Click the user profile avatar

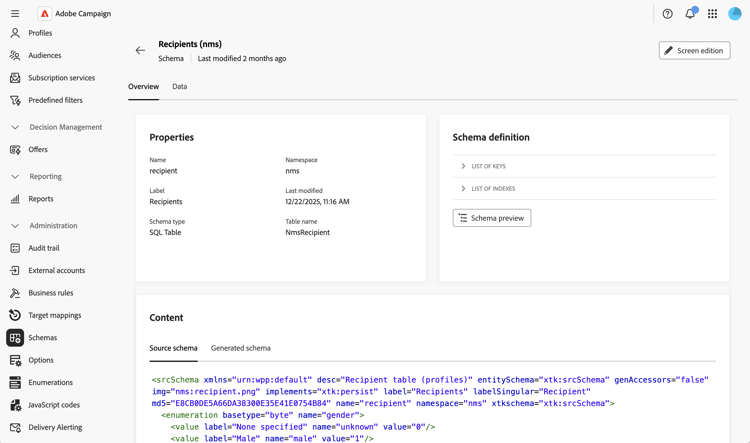[735, 14]
